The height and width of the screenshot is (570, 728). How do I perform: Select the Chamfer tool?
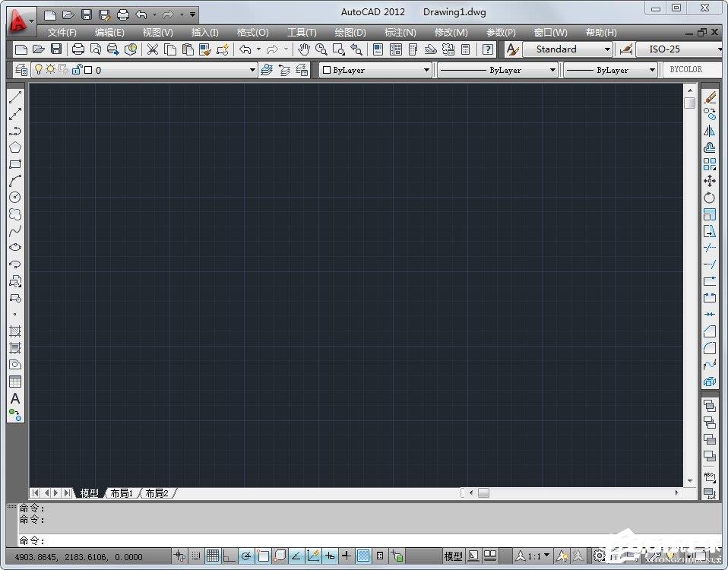[710, 331]
